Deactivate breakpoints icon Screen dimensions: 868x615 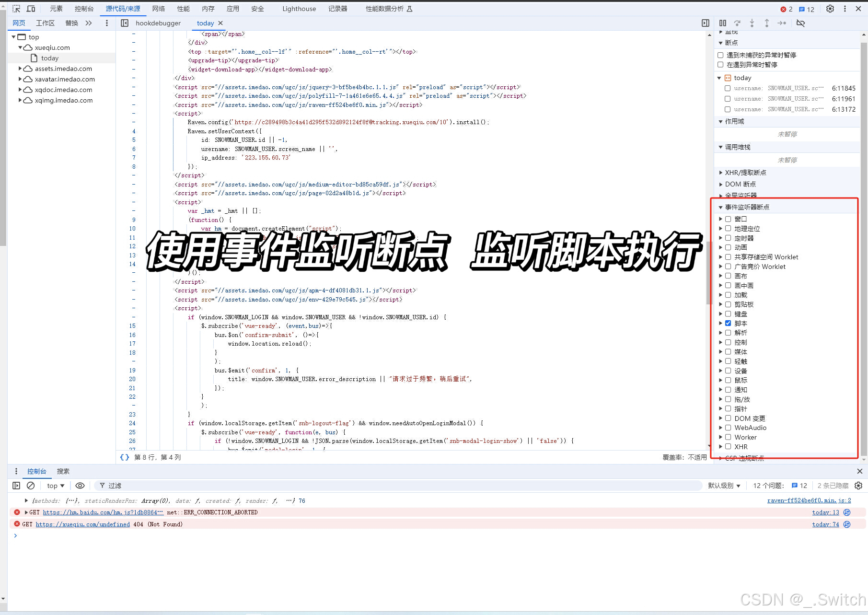tap(800, 23)
